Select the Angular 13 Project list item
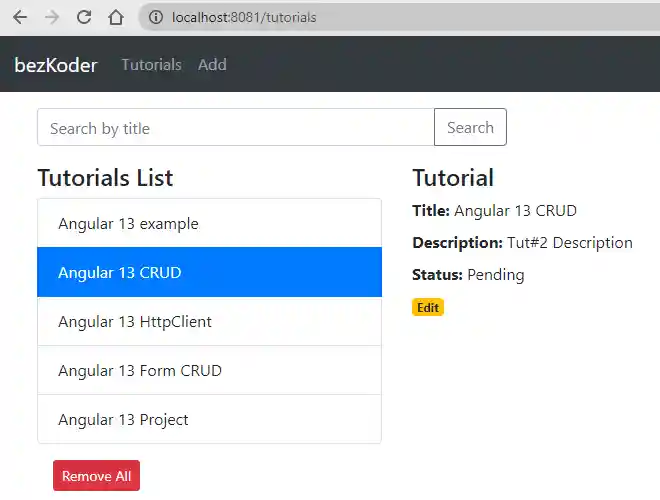This screenshot has width=660, height=500. pos(210,419)
